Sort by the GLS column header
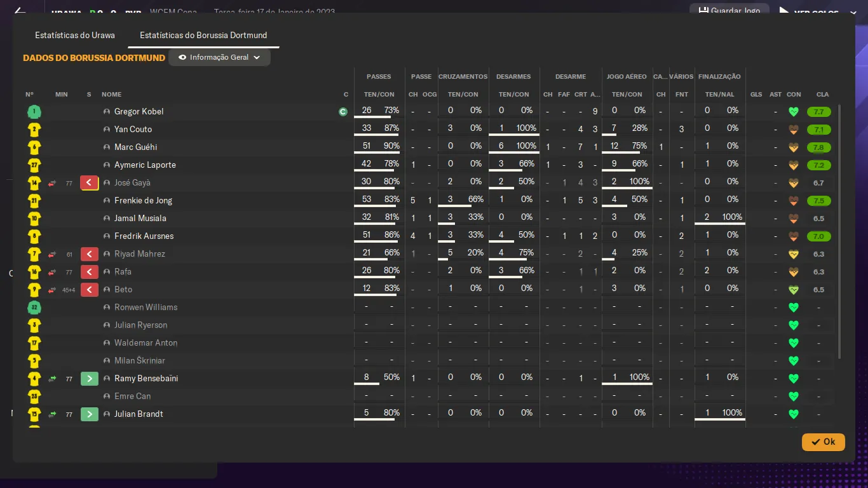 (x=756, y=95)
